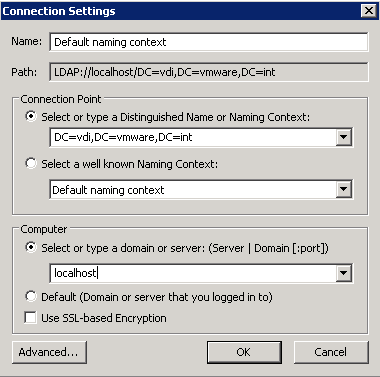The width and height of the screenshot is (380, 377).
Task: Enable Use SSL-based Encryption checkbox
Action: pyautogui.click(x=30, y=318)
